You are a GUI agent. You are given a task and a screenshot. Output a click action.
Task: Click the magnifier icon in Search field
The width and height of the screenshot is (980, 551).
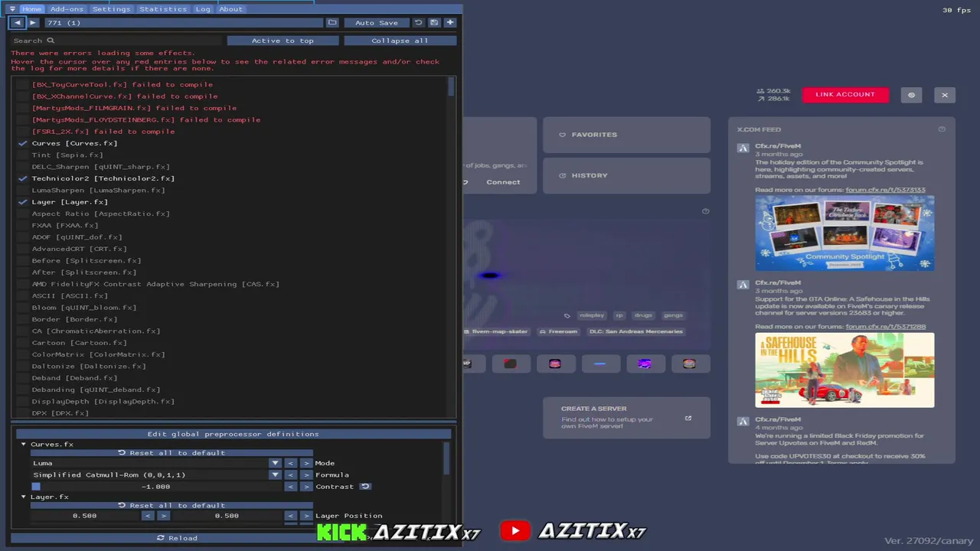pos(51,41)
